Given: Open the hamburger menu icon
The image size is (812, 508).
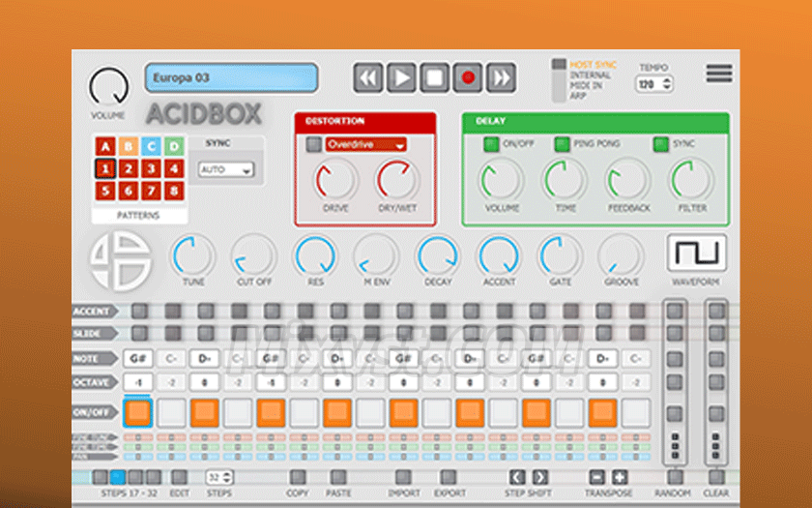Looking at the screenshot, I should point(718,74).
